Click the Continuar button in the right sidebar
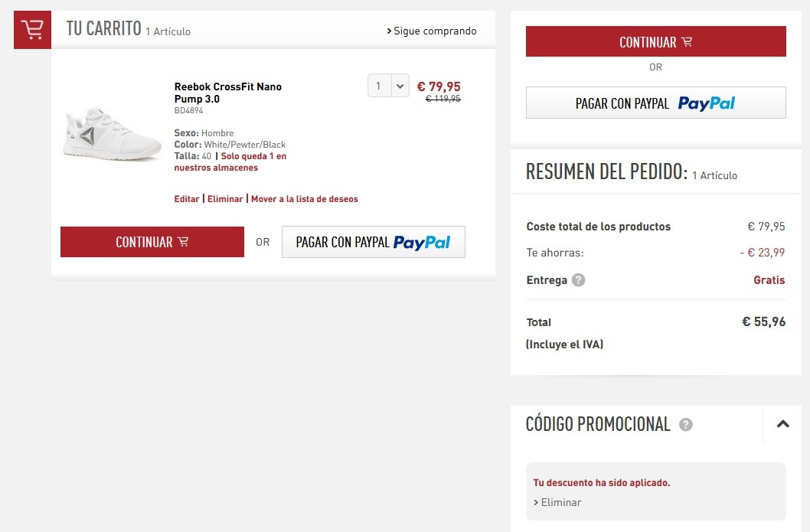 click(656, 41)
